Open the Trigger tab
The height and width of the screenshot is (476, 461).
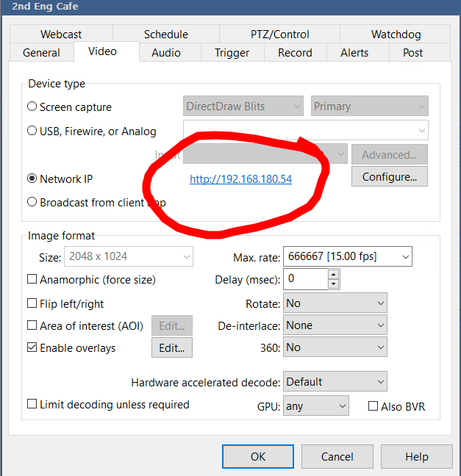pyautogui.click(x=232, y=53)
